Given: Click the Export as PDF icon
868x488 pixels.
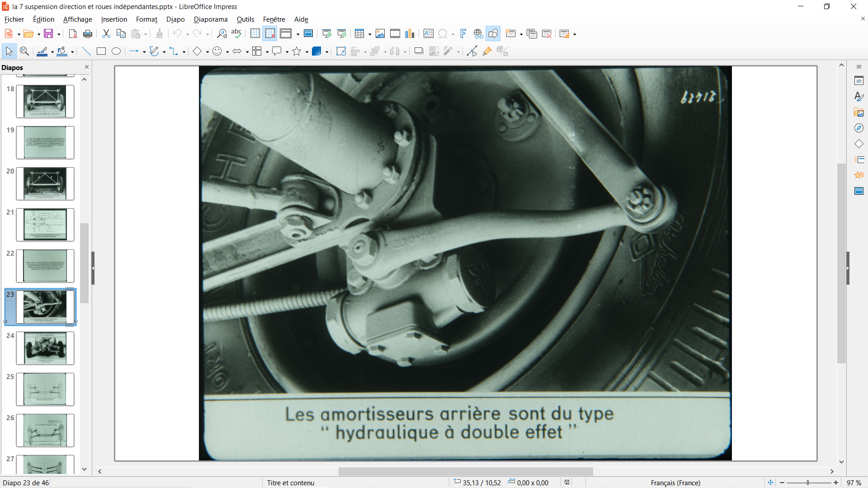Looking at the screenshot, I should [x=73, y=34].
